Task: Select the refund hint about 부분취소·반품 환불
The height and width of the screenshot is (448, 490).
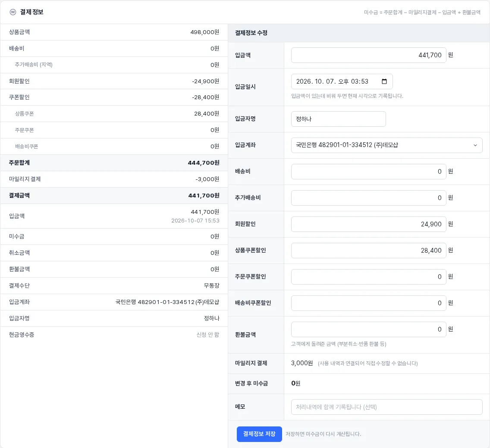Action: 339,344
